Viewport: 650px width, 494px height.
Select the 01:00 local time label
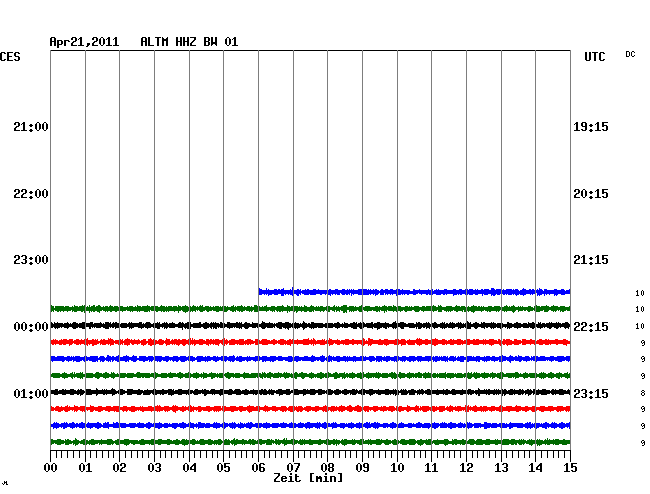31,393
